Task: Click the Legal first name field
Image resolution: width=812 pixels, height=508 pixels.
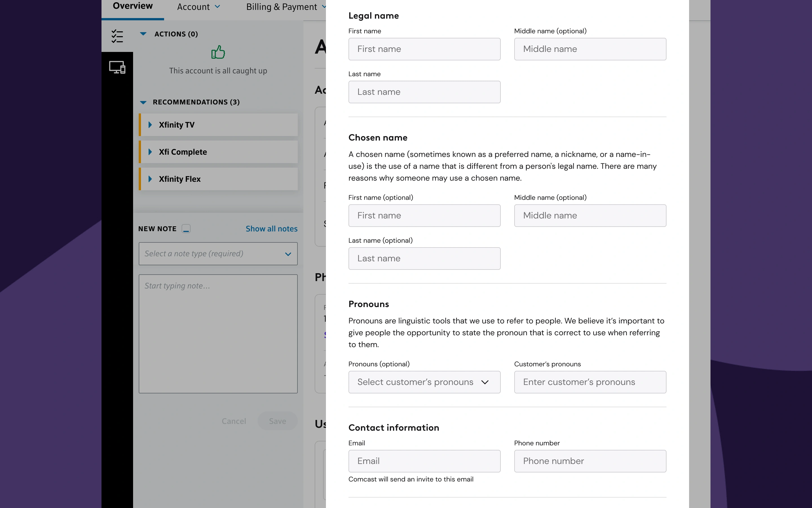Action: coord(424,49)
